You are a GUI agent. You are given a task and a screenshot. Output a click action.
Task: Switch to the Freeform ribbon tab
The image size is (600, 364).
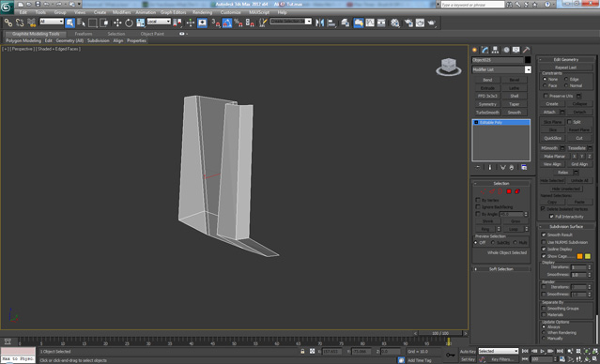tap(84, 34)
